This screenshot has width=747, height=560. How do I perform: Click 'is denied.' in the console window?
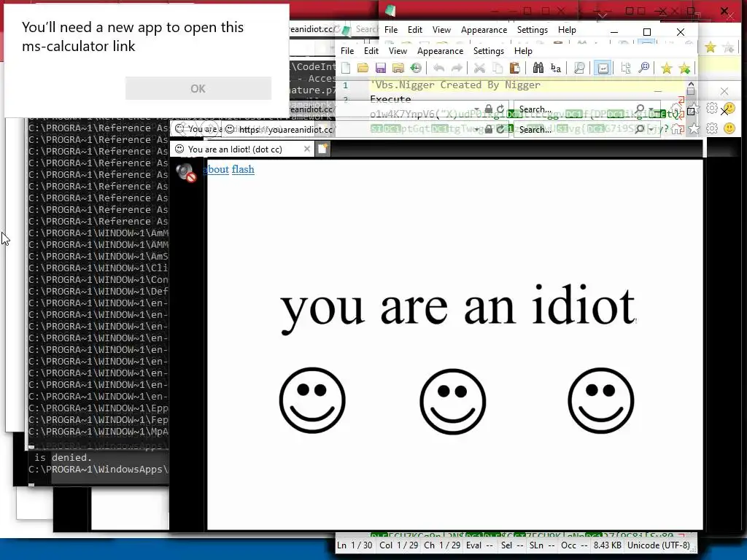(x=62, y=458)
